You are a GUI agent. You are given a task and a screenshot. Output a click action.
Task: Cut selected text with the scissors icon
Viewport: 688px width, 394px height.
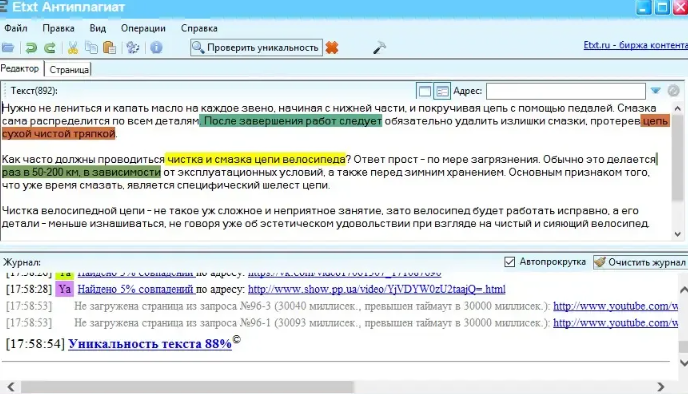[x=73, y=47]
